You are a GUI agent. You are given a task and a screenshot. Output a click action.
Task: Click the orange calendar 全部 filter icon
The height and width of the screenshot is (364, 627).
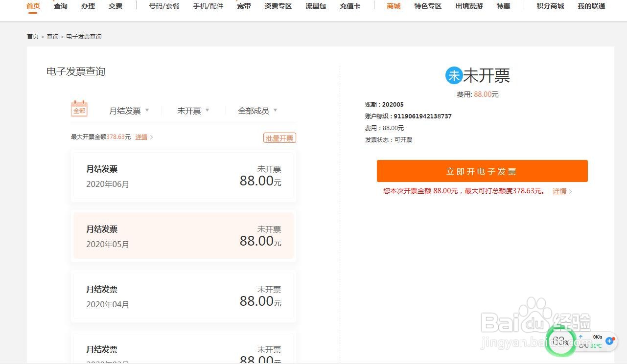click(79, 109)
